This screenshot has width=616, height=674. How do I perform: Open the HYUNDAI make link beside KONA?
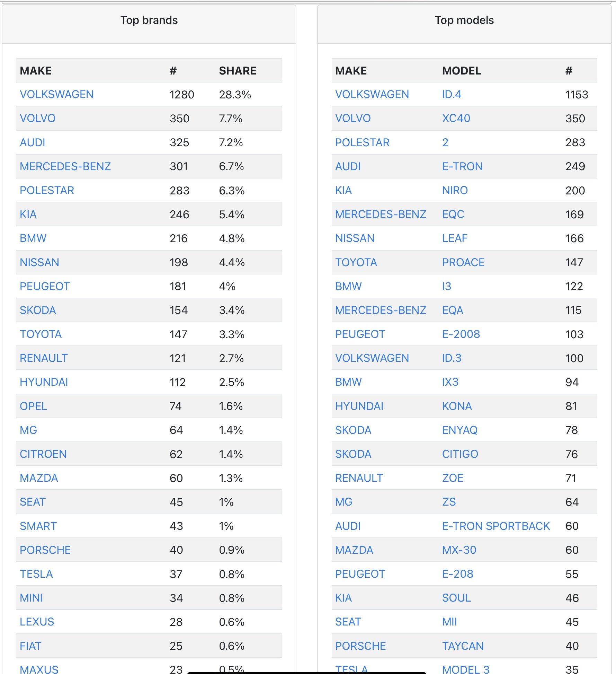click(x=359, y=406)
